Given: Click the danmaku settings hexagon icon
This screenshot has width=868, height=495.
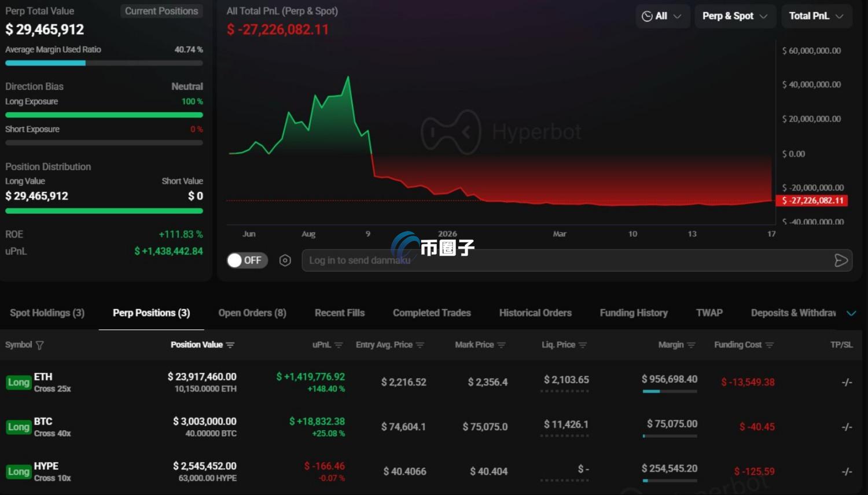Looking at the screenshot, I should (x=285, y=261).
